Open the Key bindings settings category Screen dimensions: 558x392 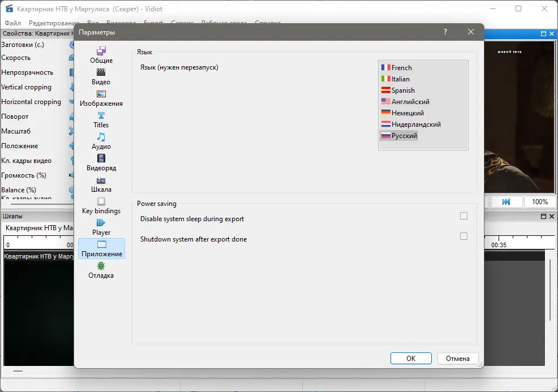101,206
